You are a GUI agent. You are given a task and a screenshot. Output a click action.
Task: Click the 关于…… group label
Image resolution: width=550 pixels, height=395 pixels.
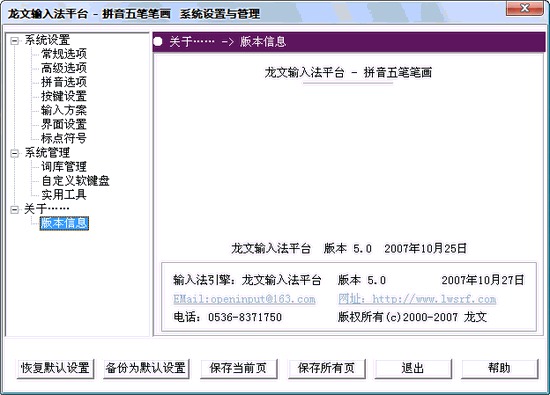(x=46, y=209)
